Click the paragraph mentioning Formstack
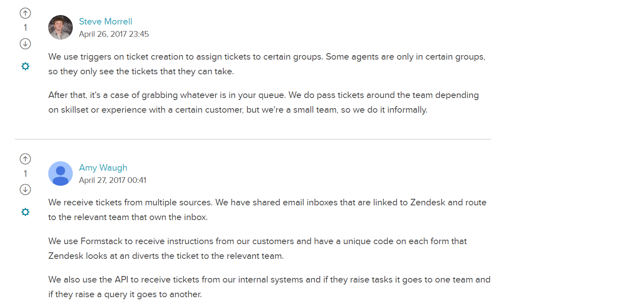The width and height of the screenshot is (644, 307). (258, 249)
